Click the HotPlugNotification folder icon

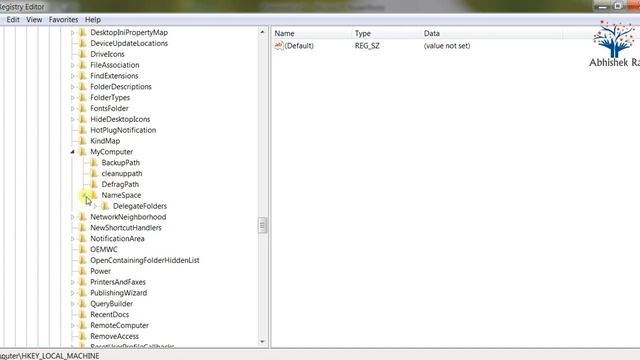[x=82, y=130]
